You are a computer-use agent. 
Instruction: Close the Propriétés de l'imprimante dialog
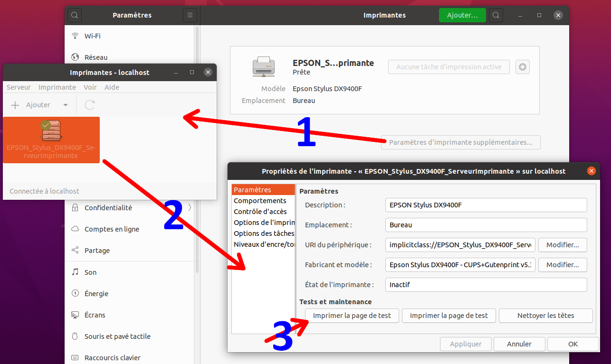click(592, 171)
